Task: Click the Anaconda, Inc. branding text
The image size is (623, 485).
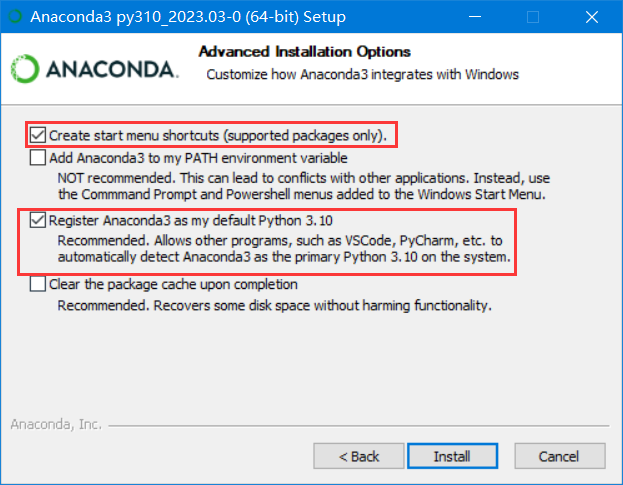Action: pos(56,424)
